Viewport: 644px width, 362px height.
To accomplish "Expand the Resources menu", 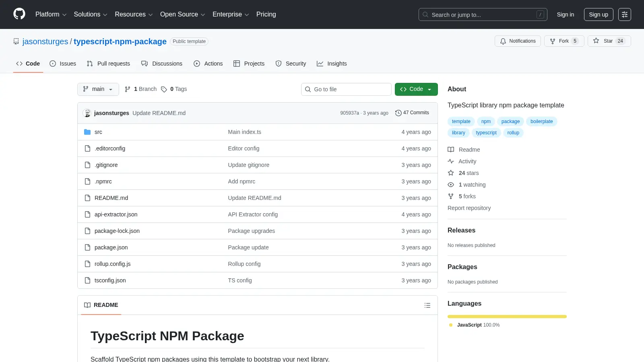I will tap(134, 14).
